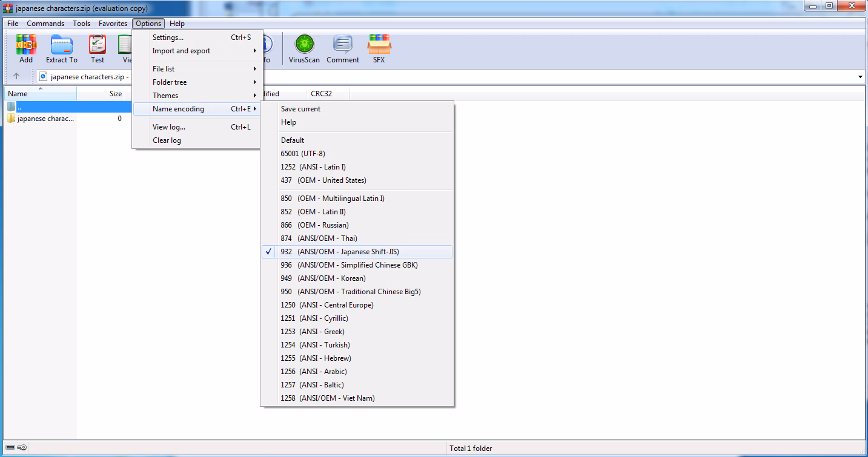This screenshot has height=457, width=868.
Task: Toggle checked 932 Japanese Shift-JIS encoding
Action: tap(357, 252)
